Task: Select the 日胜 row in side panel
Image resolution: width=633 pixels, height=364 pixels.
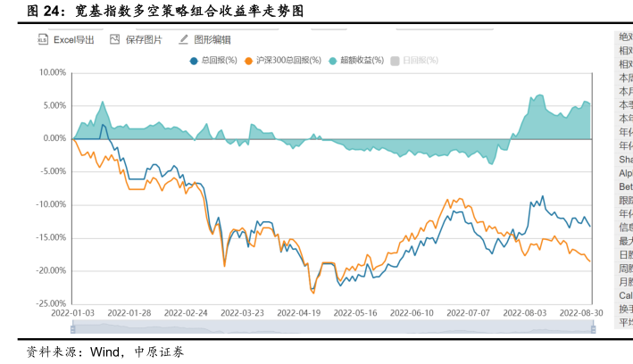Action: pos(625,254)
